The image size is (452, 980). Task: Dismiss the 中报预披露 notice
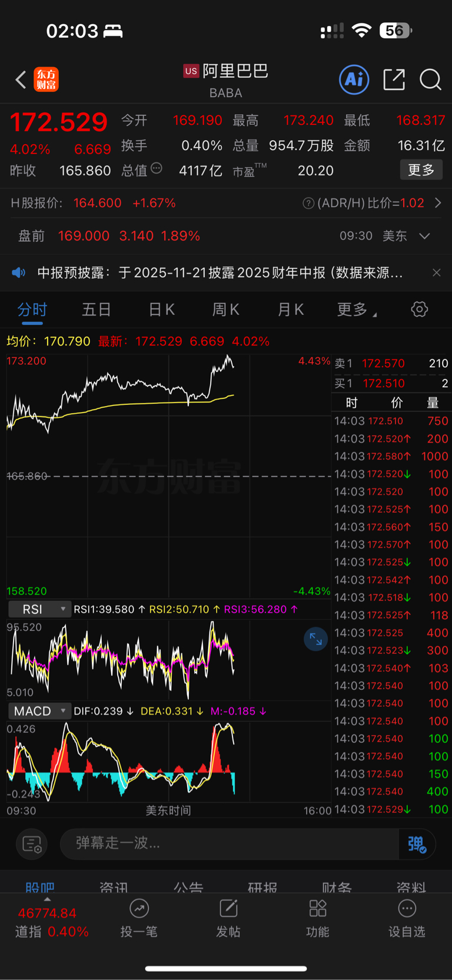(x=436, y=273)
